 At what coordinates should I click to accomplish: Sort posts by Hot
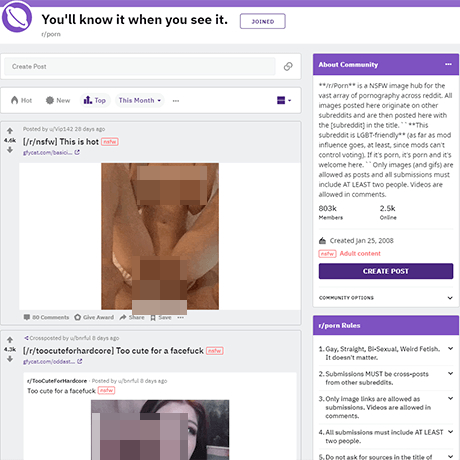coord(21,100)
